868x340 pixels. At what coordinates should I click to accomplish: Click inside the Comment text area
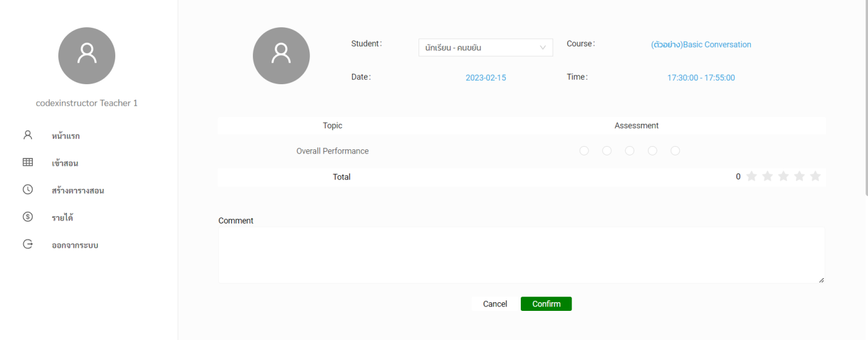point(521,255)
